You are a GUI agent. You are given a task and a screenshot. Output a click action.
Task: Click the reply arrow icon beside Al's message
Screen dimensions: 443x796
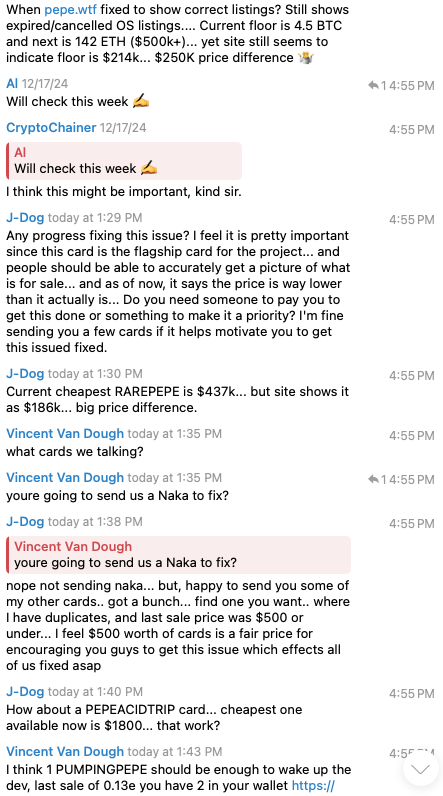[373, 86]
